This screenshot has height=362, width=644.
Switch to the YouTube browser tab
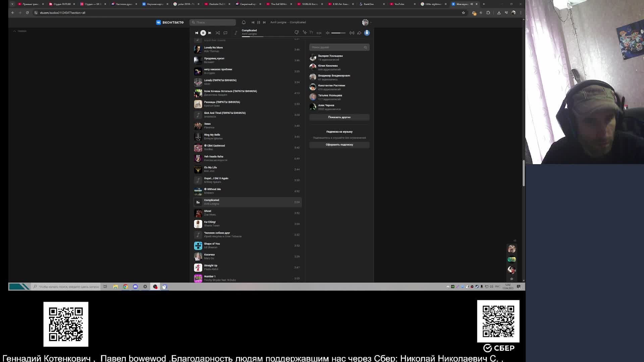tap(399, 4)
